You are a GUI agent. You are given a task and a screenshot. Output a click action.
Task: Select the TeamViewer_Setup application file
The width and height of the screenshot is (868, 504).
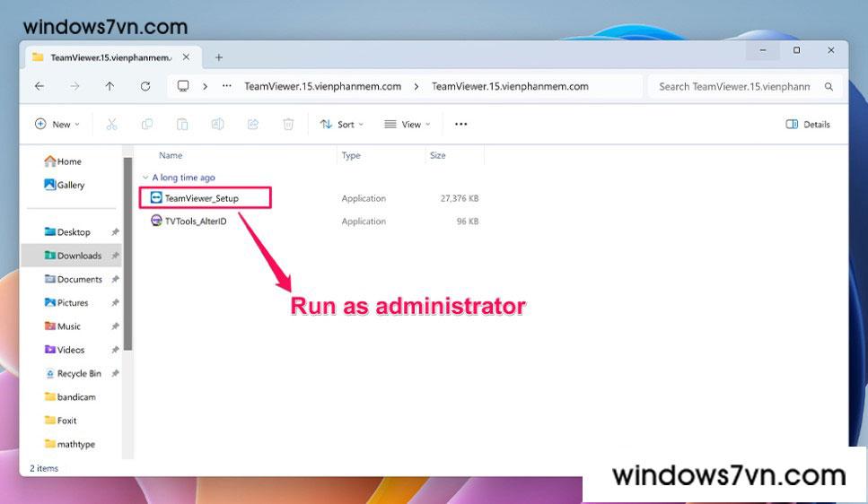pos(201,198)
